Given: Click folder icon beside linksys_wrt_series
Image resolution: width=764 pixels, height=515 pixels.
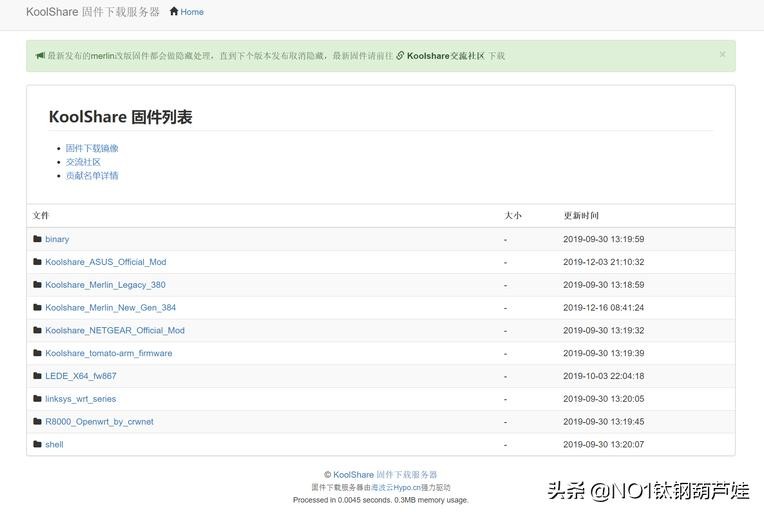Looking at the screenshot, I should coord(38,399).
